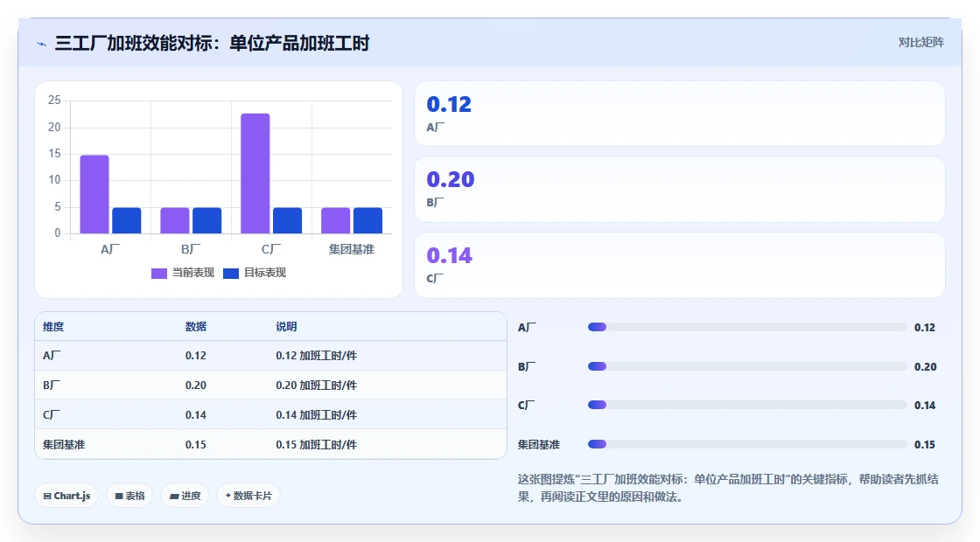Open the 0.14 C厂 data card
Screen dimensions: 980x542
(679, 266)
